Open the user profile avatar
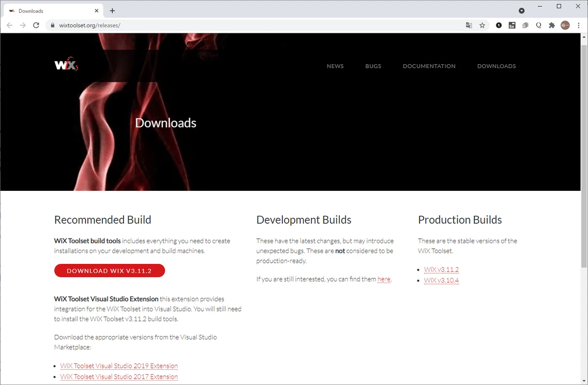The width and height of the screenshot is (588, 385). click(x=565, y=25)
